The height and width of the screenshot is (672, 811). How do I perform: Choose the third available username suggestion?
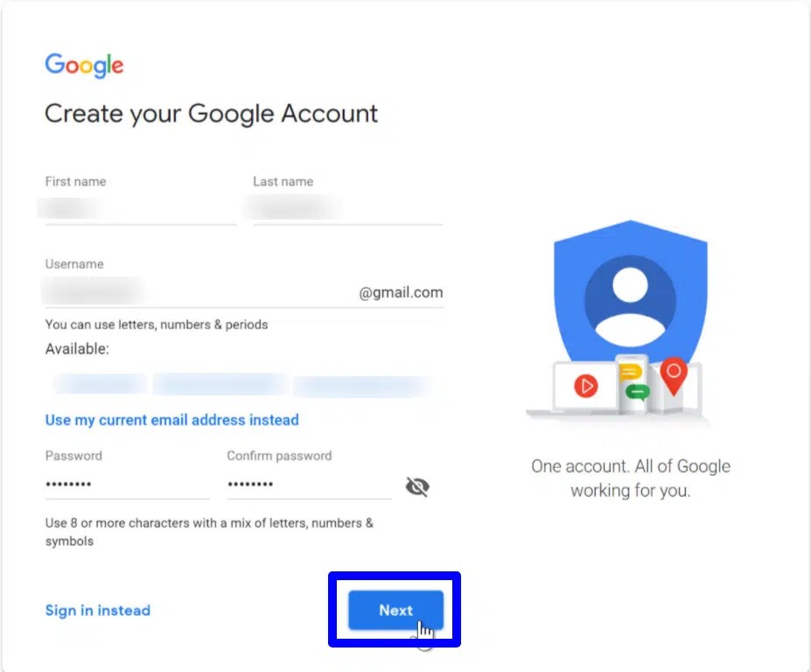pos(362,386)
